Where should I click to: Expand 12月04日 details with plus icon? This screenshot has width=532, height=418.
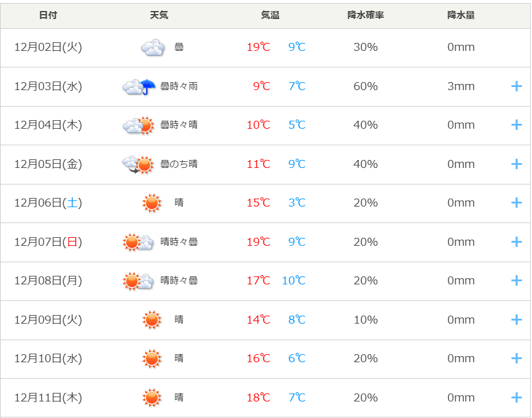click(516, 125)
